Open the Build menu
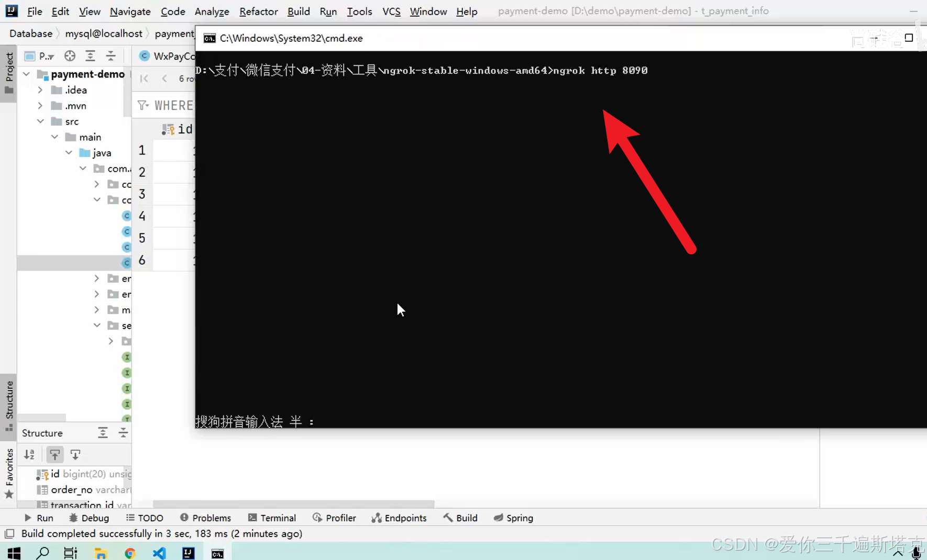 pyautogui.click(x=299, y=11)
